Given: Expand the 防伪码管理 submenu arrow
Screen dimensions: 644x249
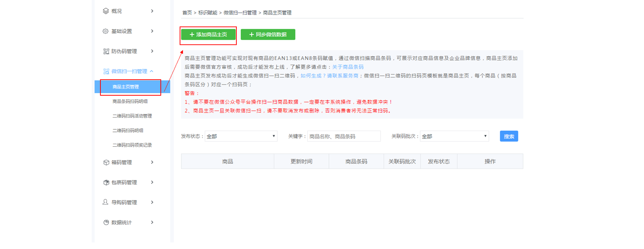Looking at the screenshot, I should click(x=152, y=51).
